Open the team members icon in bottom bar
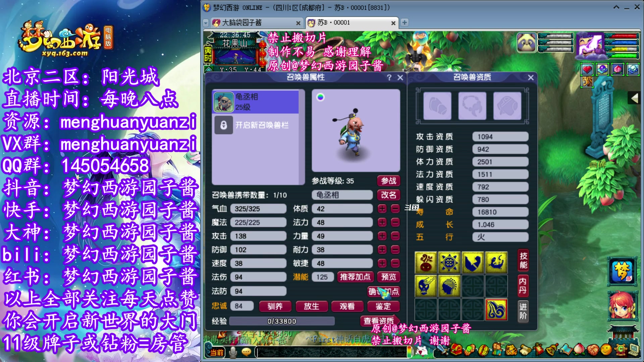Image resolution: width=644 pixels, height=362 pixels. point(497,349)
